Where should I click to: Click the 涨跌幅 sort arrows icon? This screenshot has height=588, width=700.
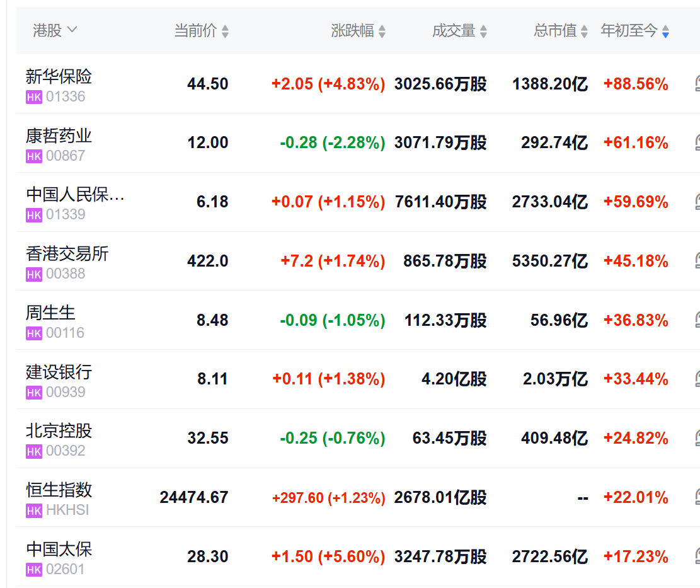[382, 31]
